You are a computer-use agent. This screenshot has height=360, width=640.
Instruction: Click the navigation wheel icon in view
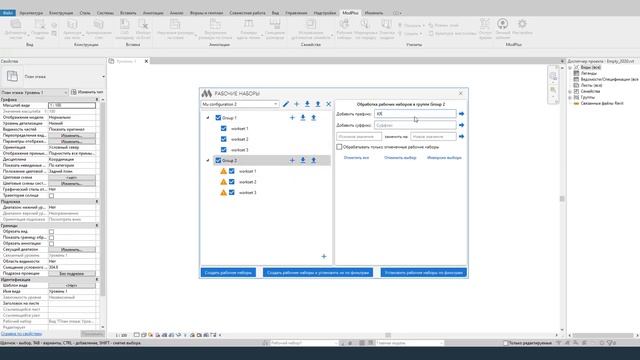tap(553, 76)
